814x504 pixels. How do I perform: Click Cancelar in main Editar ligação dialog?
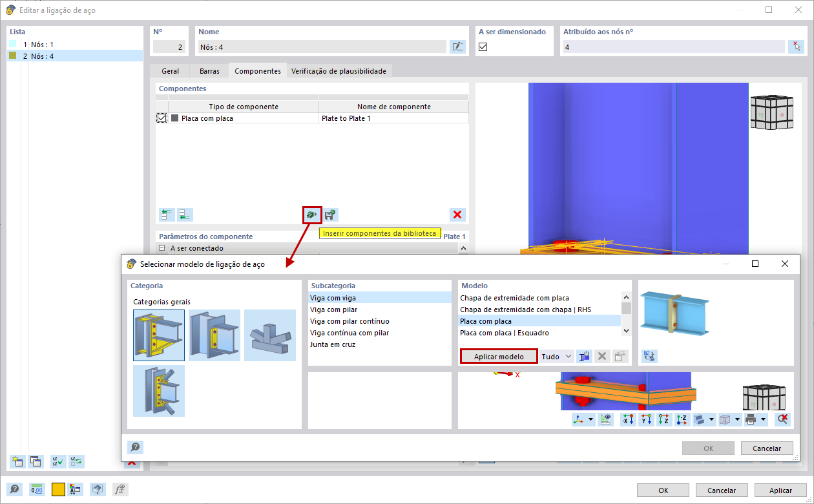point(722,490)
